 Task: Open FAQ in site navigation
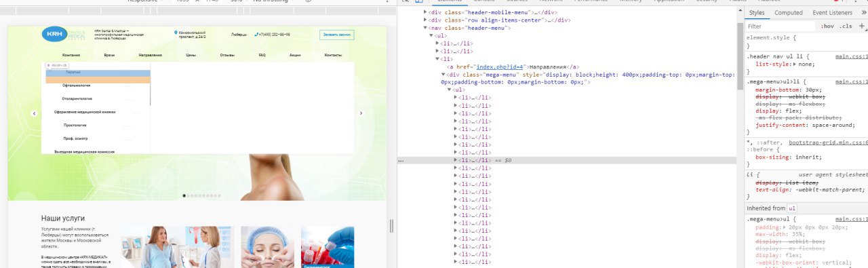click(262, 54)
